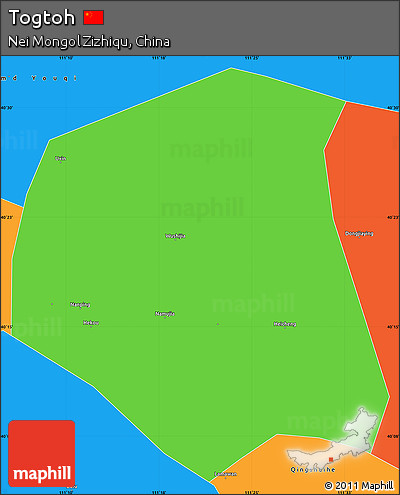Viewport: 400px width, 495px height.
Task: Click the China flag icon
Action: (94, 17)
